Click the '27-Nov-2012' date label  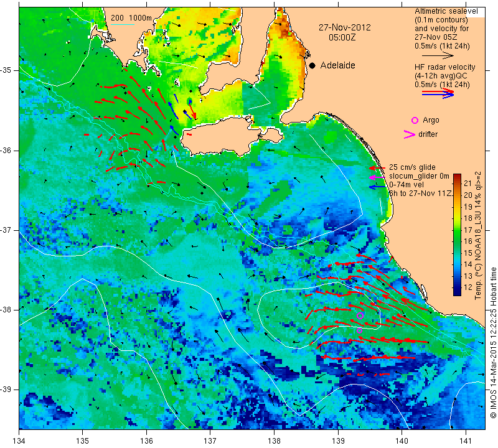tap(345, 27)
